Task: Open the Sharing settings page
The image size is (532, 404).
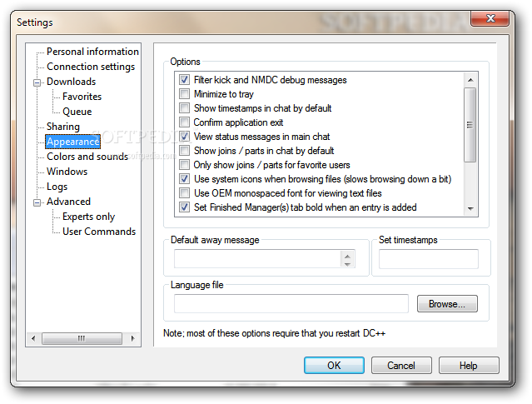Action: click(63, 127)
